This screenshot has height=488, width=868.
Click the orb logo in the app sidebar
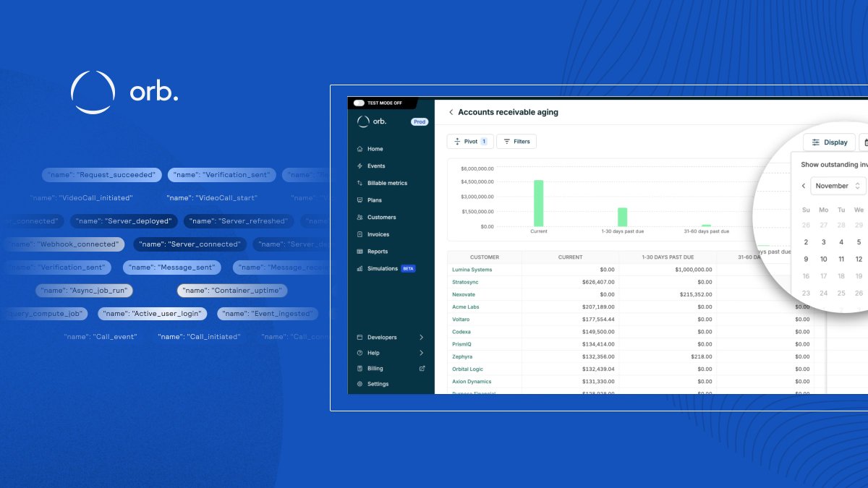point(372,121)
